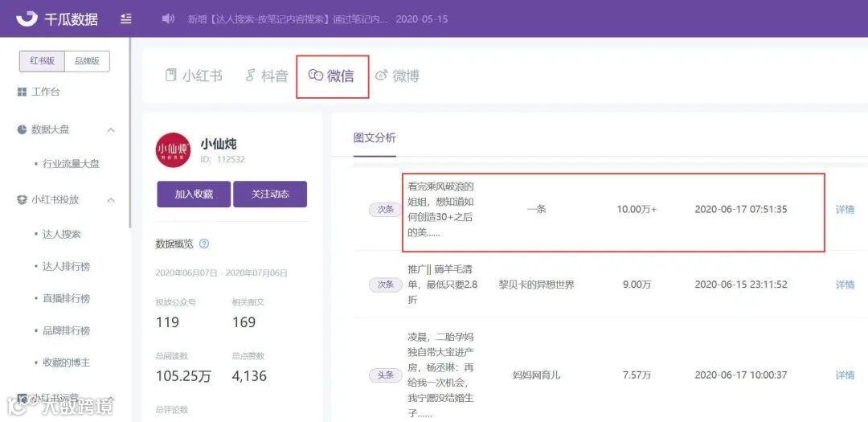Click the 工作台 grid icon

(x=23, y=92)
